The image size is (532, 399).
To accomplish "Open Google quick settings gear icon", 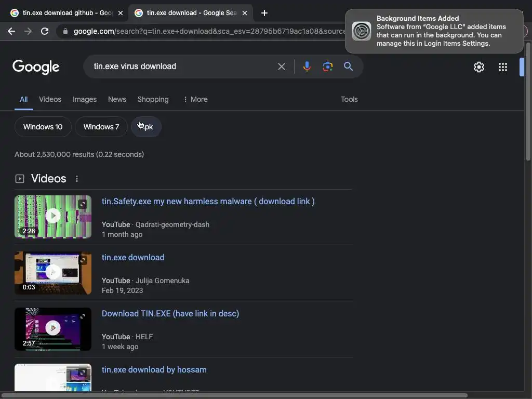I will click(478, 67).
